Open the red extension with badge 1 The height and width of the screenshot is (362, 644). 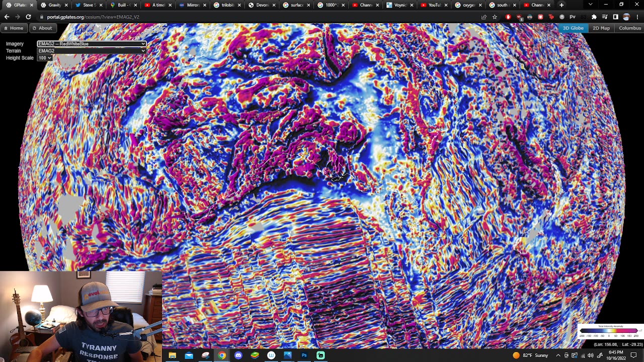coord(519,17)
